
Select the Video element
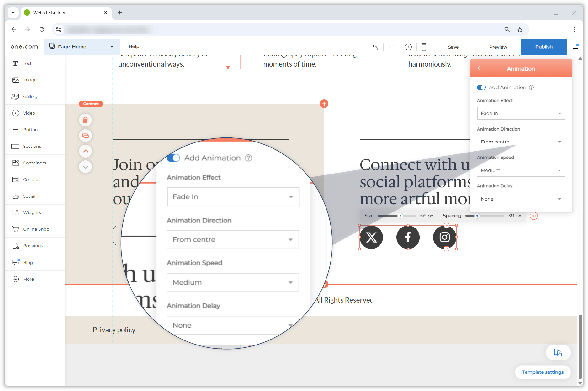click(29, 113)
